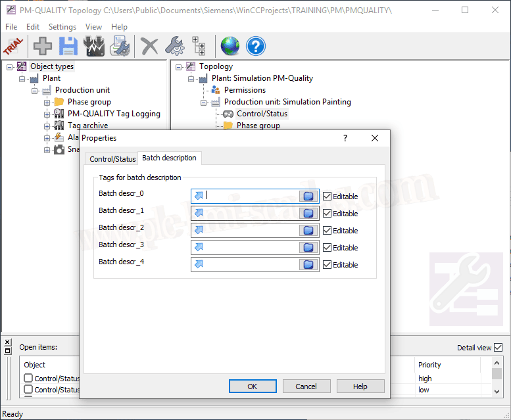Click the Save floppy disk icon
This screenshot has width=511, height=420.
[x=68, y=46]
